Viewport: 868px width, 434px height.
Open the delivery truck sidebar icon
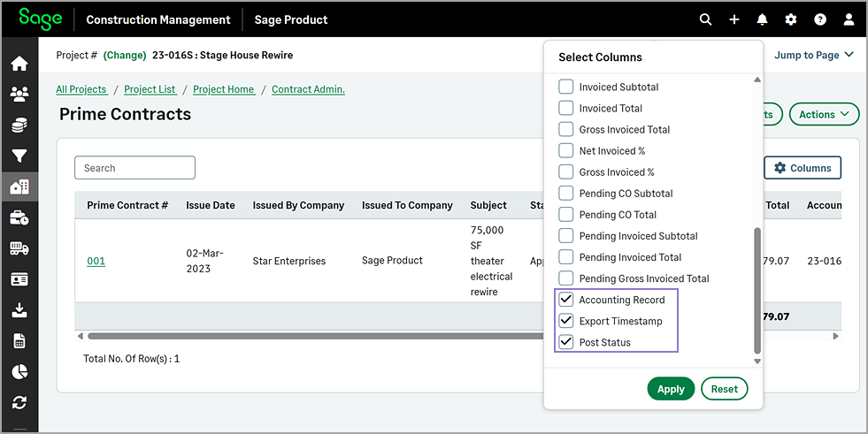point(19,248)
